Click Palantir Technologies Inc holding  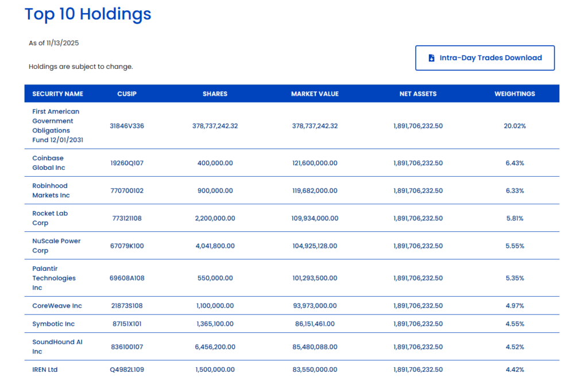click(x=53, y=278)
